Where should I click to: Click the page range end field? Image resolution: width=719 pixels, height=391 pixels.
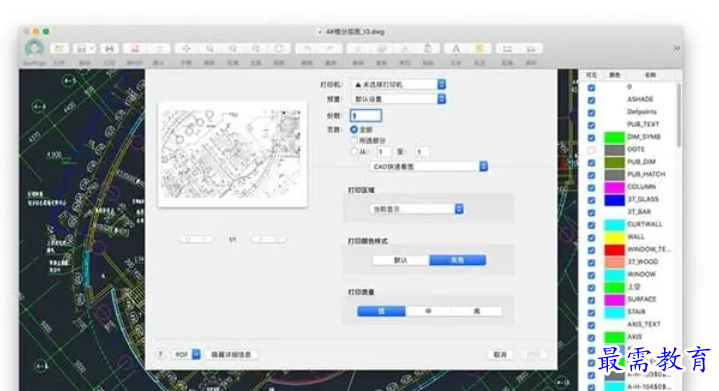pyautogui.click(x=422, y=152)
